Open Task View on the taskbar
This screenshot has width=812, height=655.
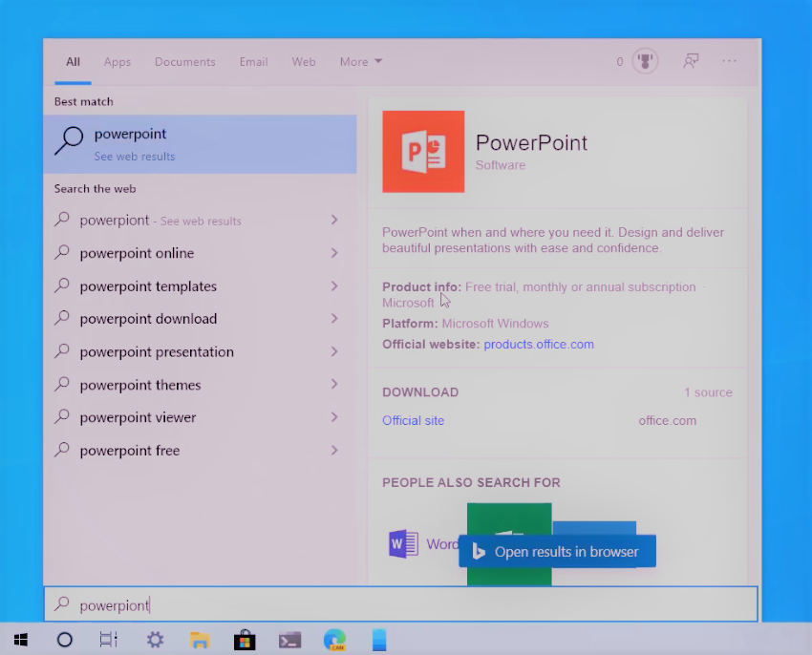109,640
